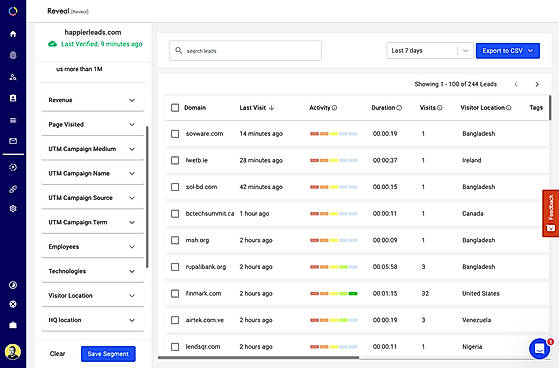Click the Visits info icon
This screenshot has height=368, width=559.
[x=440, y=108]
